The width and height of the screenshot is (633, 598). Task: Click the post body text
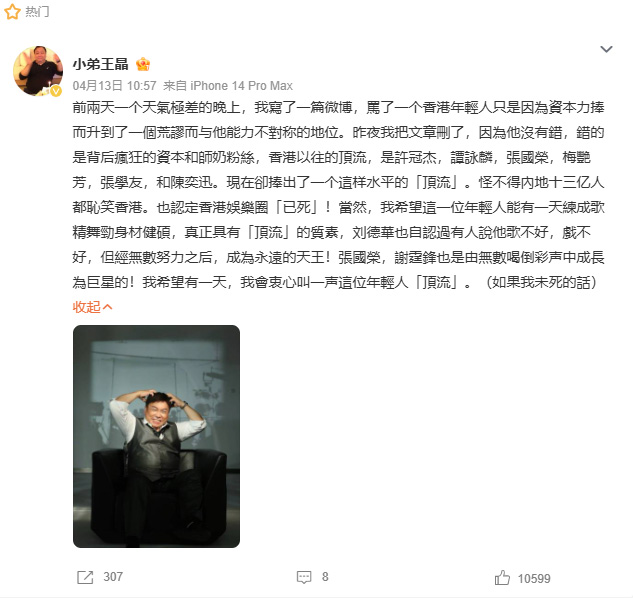pyautogui.click(x=338, y=195)
